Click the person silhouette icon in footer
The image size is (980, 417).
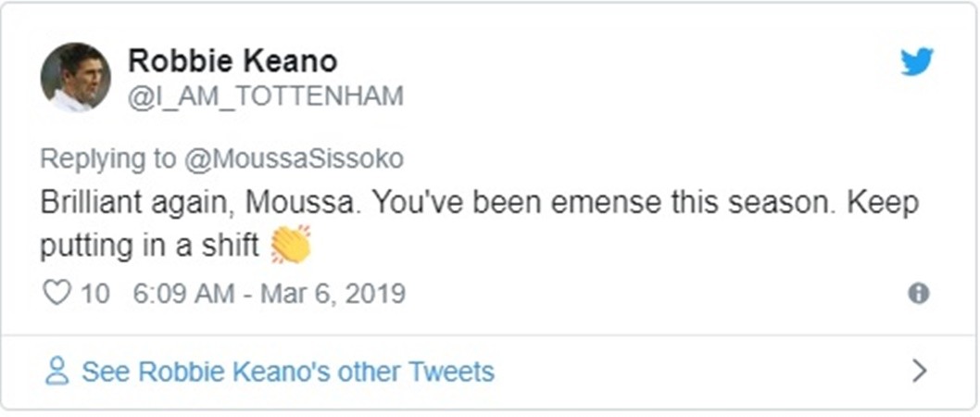57,372
